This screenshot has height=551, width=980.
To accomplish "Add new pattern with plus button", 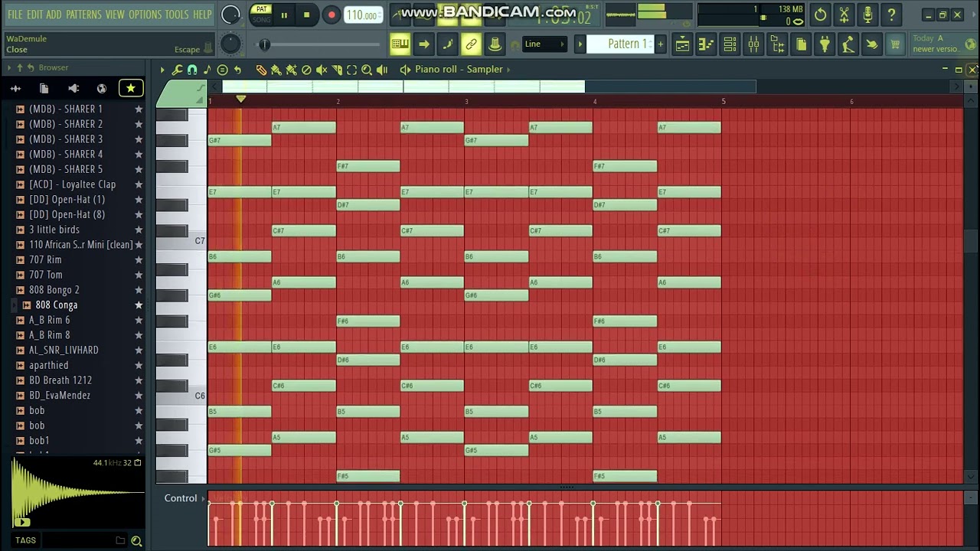I will click(660, 44).
